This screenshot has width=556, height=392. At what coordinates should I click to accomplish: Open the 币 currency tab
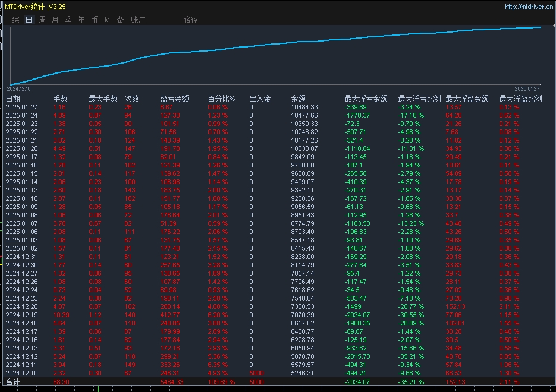[94, 20]
